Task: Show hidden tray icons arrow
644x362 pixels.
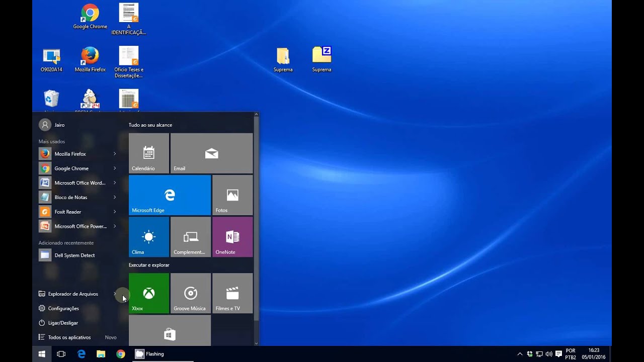Action: 520,354
